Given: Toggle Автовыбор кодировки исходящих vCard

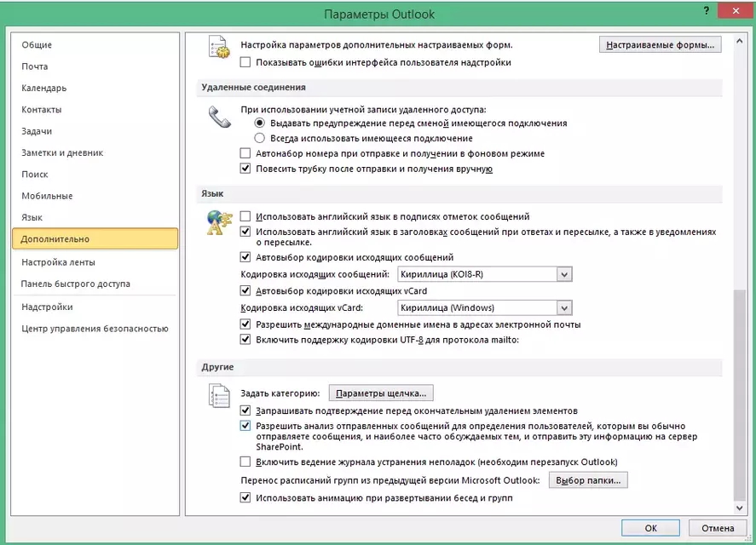Looking at the screenshot, I should [245, 291].
